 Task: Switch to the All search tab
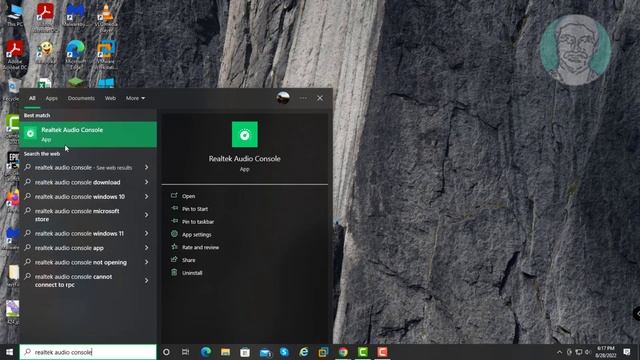point(32,98)
